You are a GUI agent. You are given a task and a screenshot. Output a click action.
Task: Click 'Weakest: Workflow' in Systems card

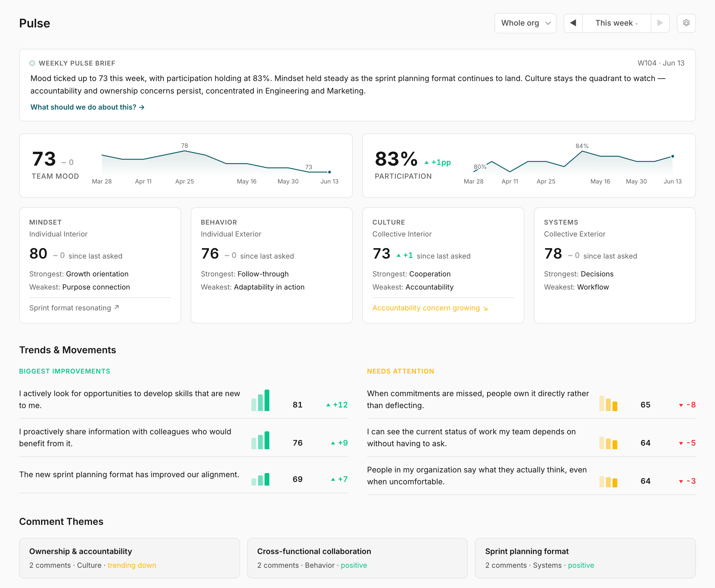[x=576, y=287]
